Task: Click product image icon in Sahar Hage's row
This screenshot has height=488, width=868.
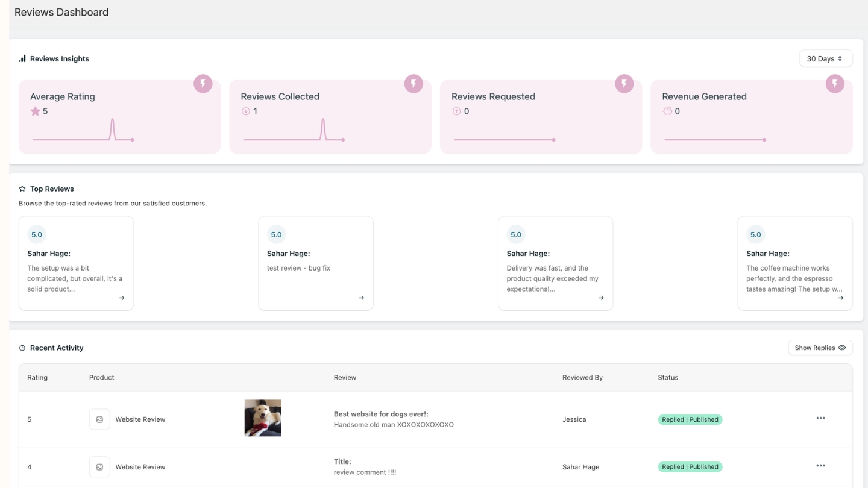Action: pos(99,467)
